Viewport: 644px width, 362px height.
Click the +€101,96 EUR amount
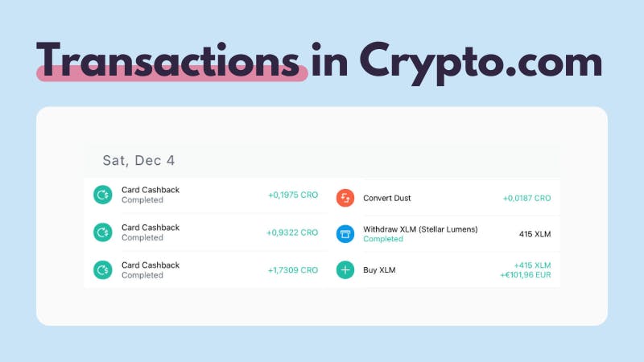click(x=526, y=275)
